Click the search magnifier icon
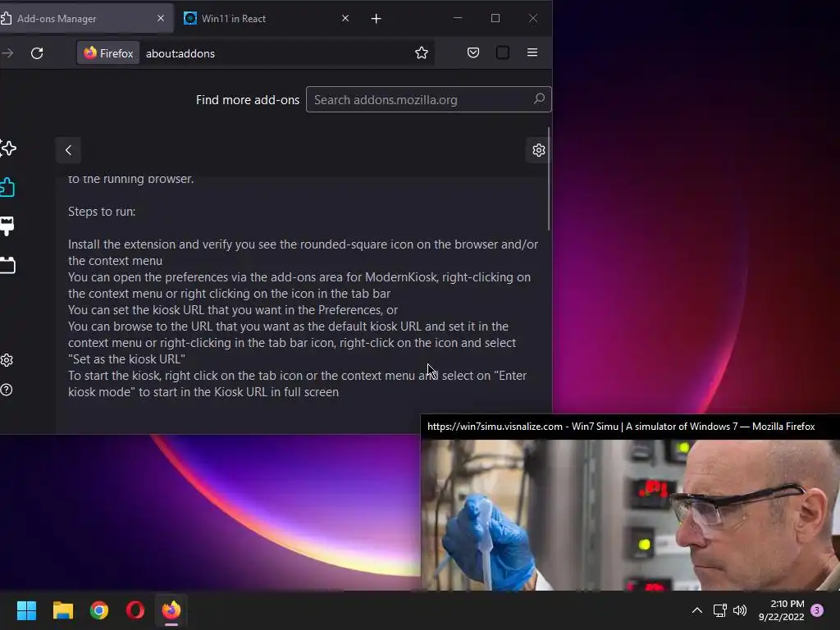Viewport: 840px width, 630px height. point(539,99)
